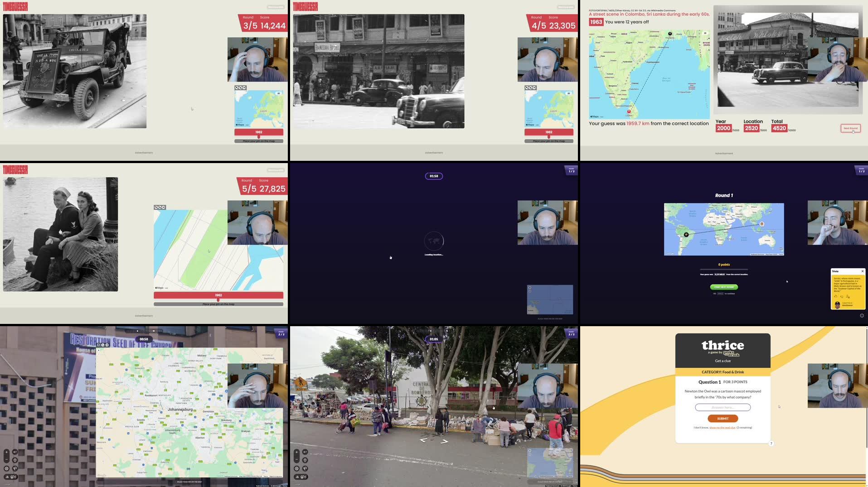Click 'Place your pin on the map' in round 3/5

click(259, 141)
